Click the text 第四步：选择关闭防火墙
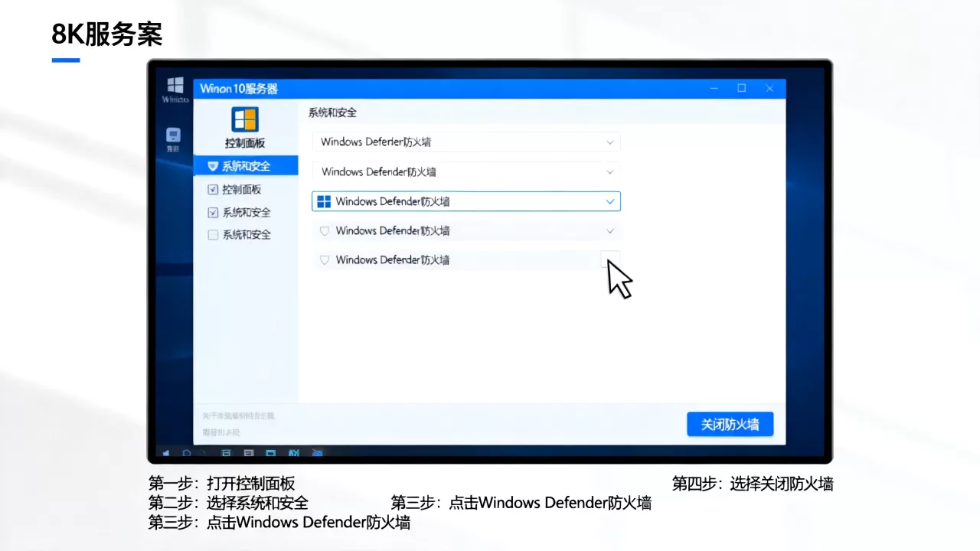 coord(753,484)
